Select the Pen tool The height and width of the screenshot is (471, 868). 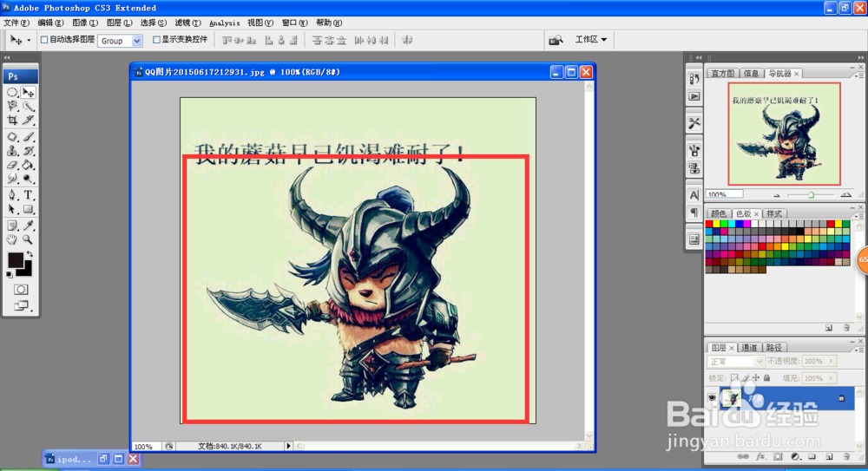tap(12, 195)
